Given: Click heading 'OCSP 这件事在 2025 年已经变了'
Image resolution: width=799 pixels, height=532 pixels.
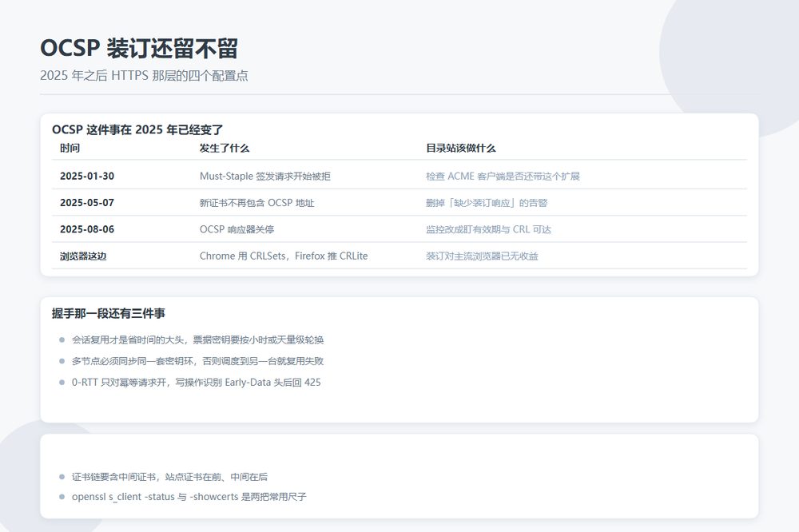Looking at the screenshot, I should point(137,129).
